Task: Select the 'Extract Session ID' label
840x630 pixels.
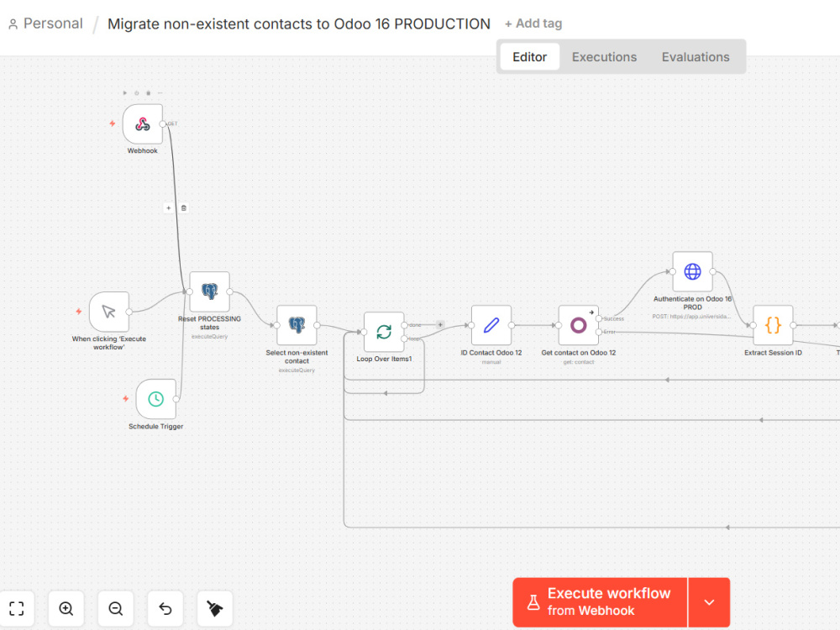Action: [x=773, y=353]
